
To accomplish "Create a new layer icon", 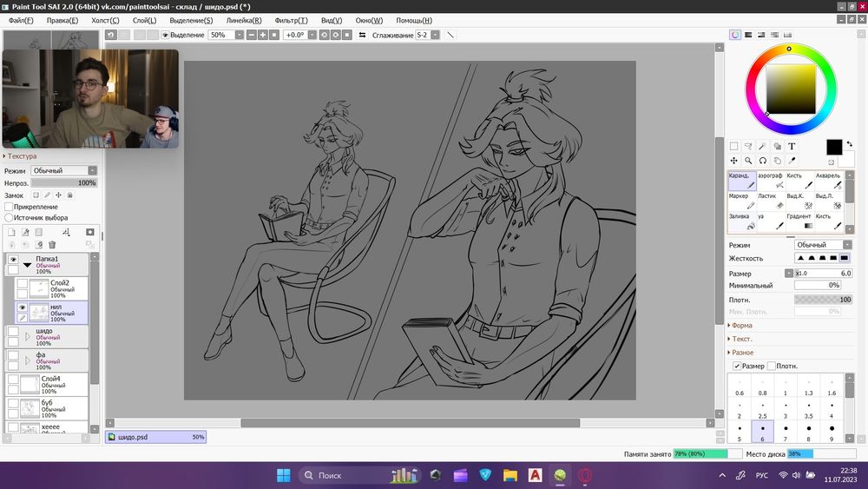I will pyautogui.click(x=11, y=232).
